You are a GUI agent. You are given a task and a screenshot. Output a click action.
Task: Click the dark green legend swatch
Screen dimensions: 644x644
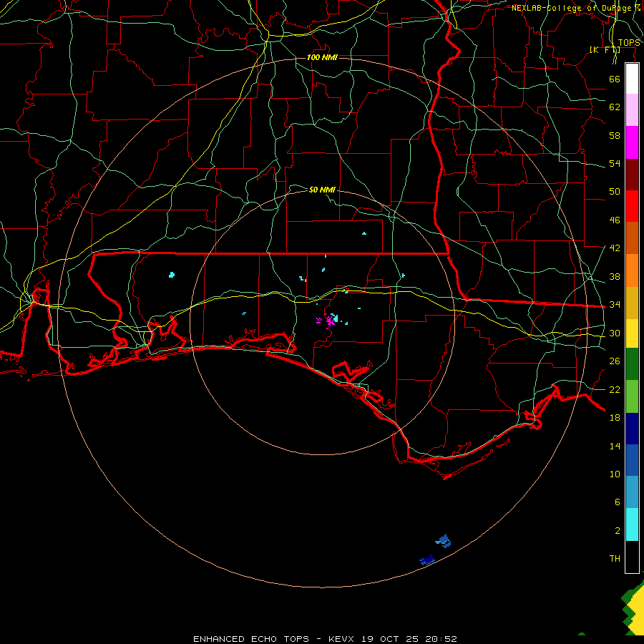(x=632, y=364)
